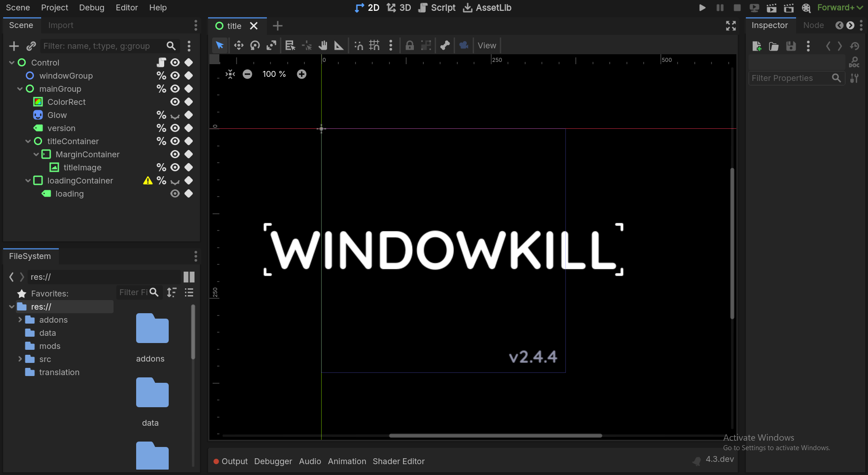Click the viewport vertical scrollbar
868x475 pixels.
tap(732, 243)
